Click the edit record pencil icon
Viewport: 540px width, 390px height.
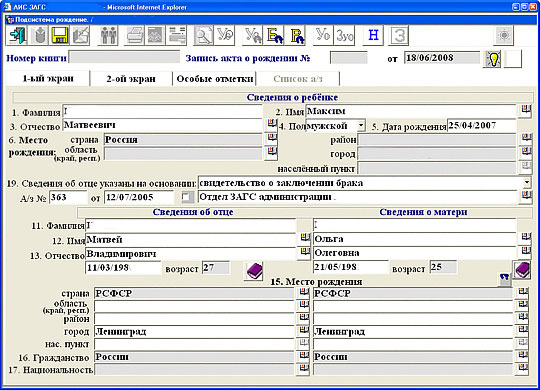80,35
